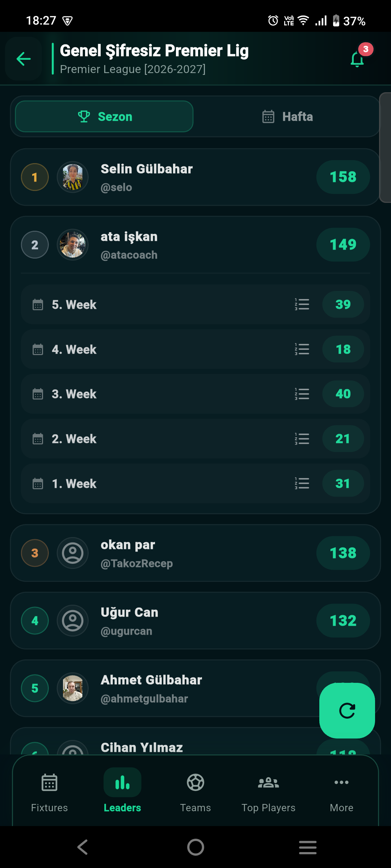
Task: Select the 4. Week row
Action: coord(195,349)
